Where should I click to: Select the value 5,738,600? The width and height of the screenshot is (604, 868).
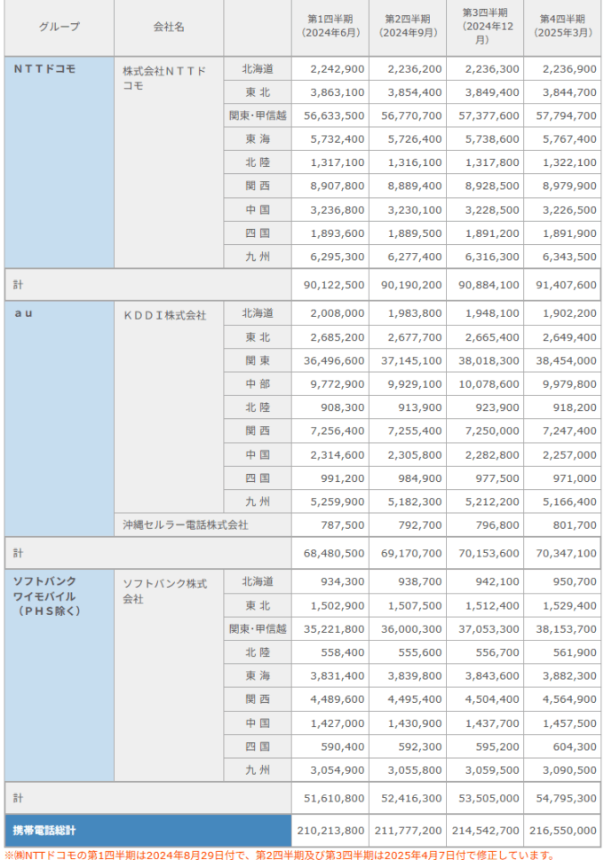492,139
